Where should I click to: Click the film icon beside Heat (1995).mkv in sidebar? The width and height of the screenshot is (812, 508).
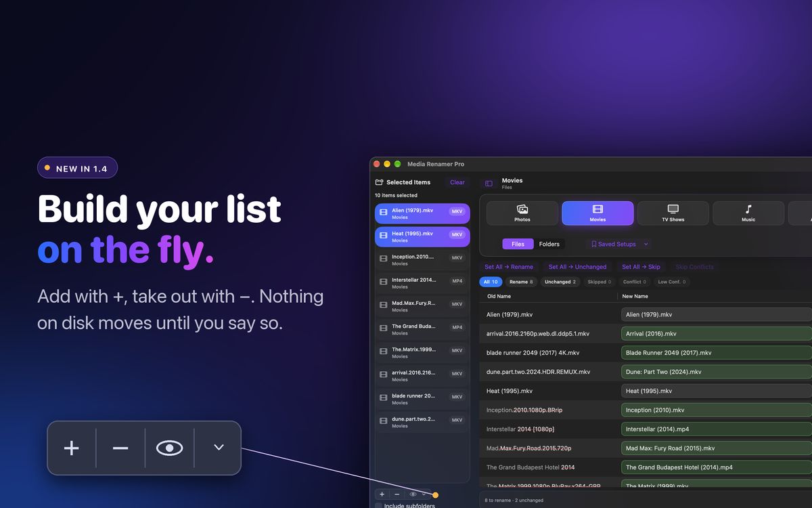[384, 236]
